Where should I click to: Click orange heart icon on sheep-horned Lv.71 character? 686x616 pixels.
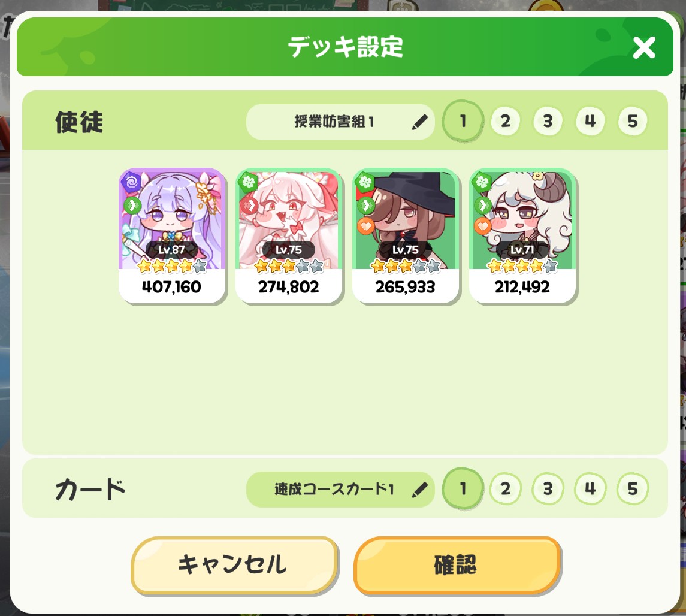pos(482,226)
